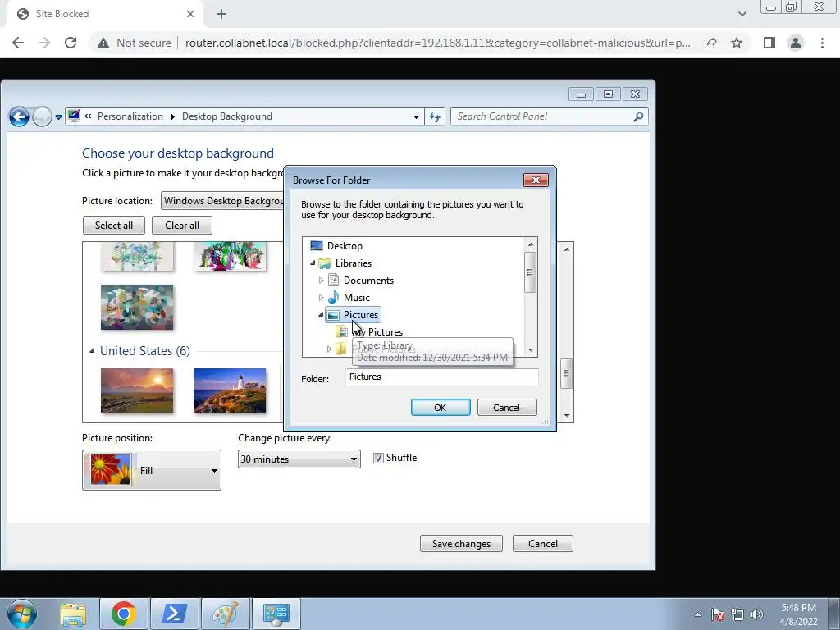Open File Explorer from taskbar
Image resolution: width=840 pixels, height=630 pixels.
73,614
